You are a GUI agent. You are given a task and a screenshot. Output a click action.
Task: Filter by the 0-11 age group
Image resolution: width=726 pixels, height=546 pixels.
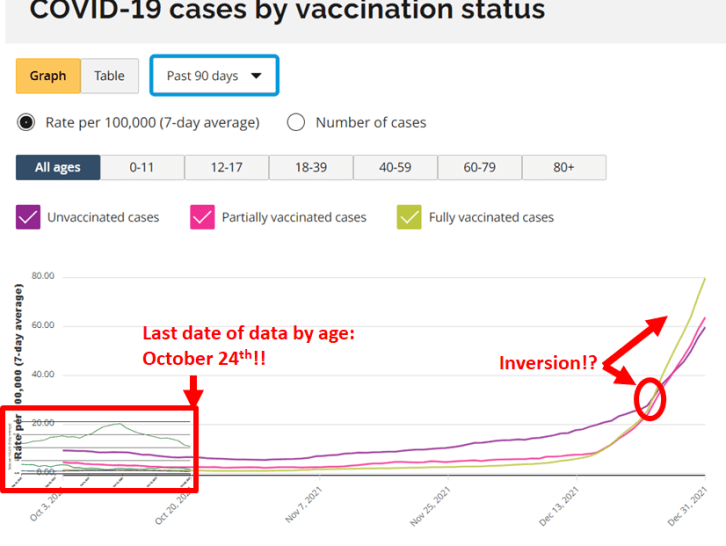[x=142, y=167]
